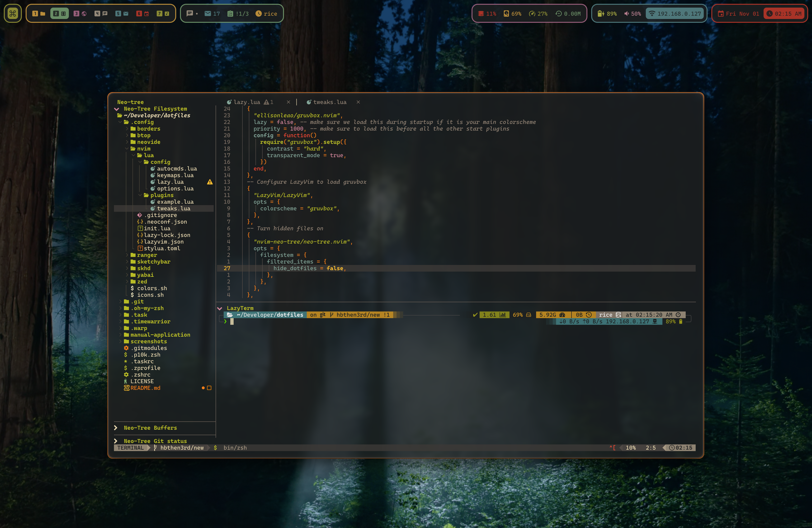Click the CPU usage 11% item
This screenshot has height=528, width=812.
point(487,14)
